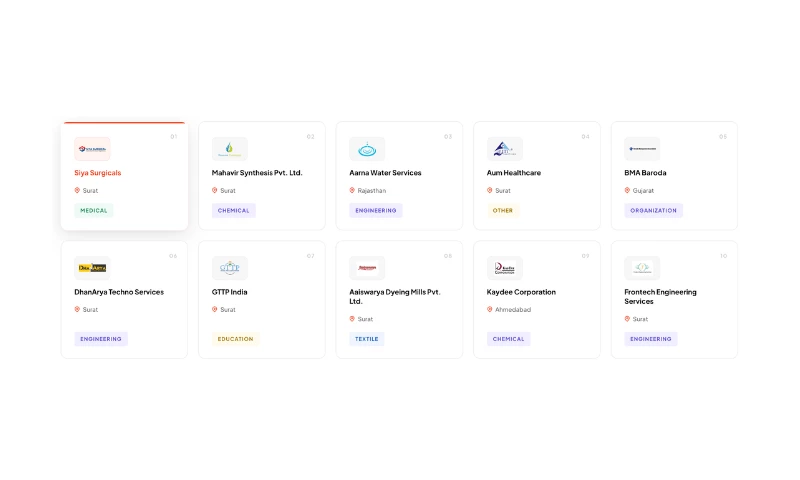Screen dimensions: 800x480
Task: Click the Aaiswarya Dyeing Mills logo
Action: [x=367, y=268]
